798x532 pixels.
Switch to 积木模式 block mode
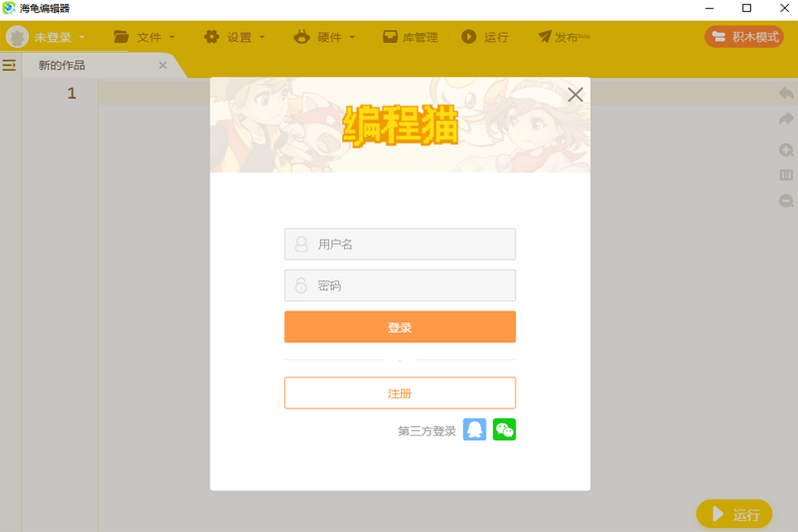pos(744,37)
